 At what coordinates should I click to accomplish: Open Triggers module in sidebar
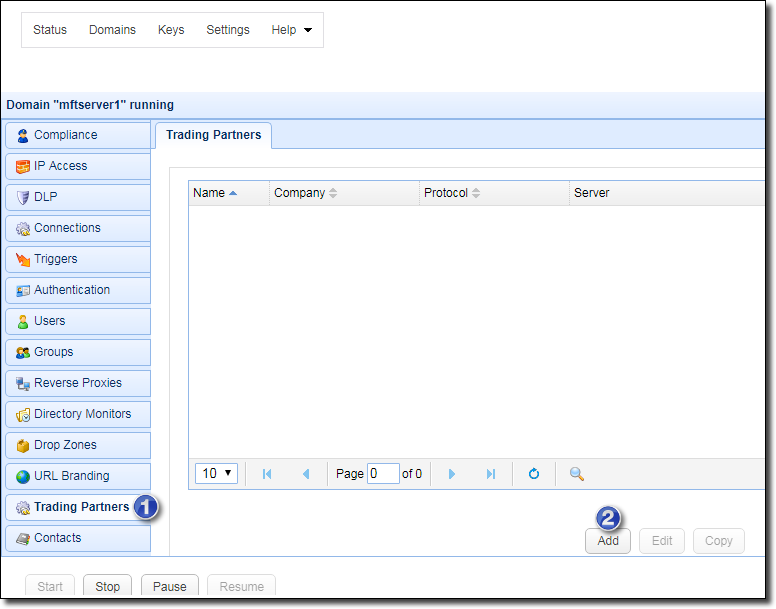pos(78,259)
